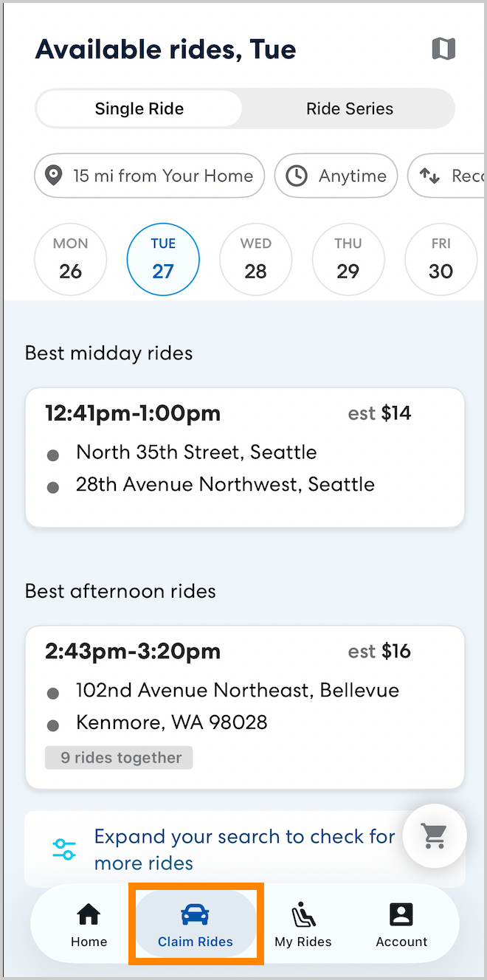Stay on the Single Ride tab
This screenshot has width=487, height=980.
(139, 108)
